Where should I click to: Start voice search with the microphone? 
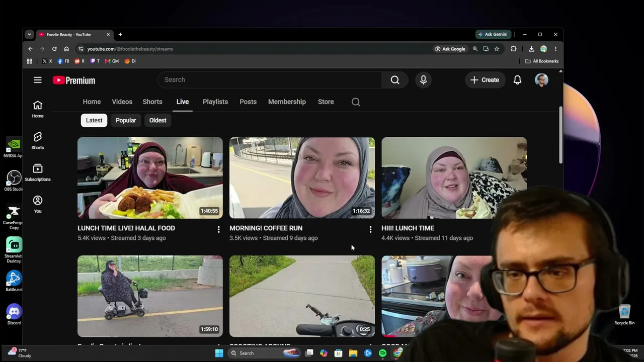pos(423,80)
